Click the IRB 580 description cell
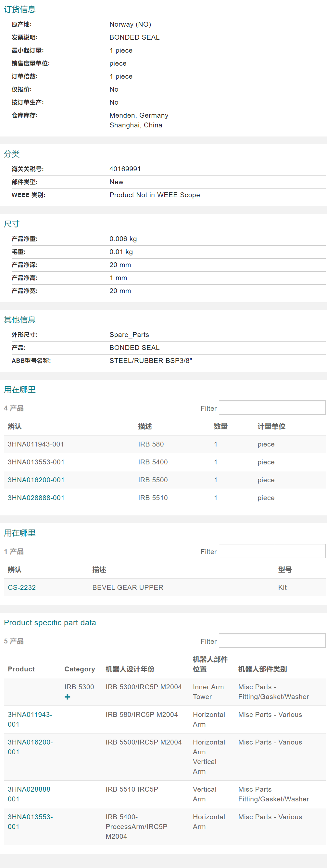This screenshot has width=327, height=868. click(151, 444)
